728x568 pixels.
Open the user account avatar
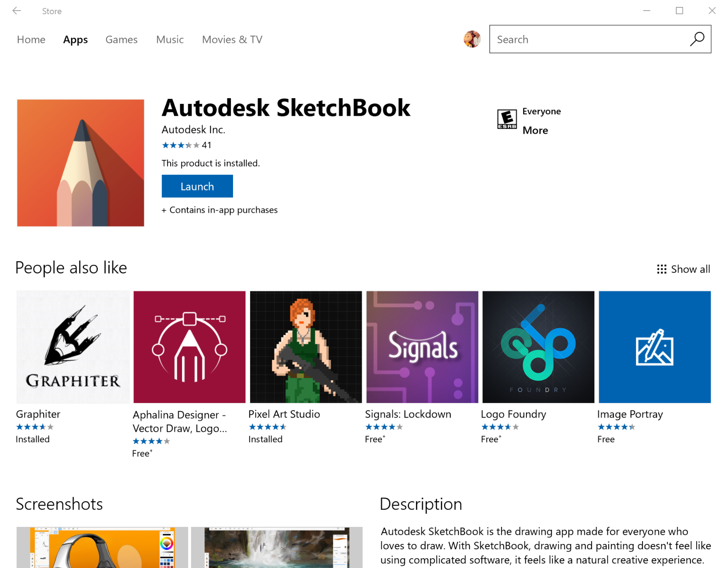[472, 39]
